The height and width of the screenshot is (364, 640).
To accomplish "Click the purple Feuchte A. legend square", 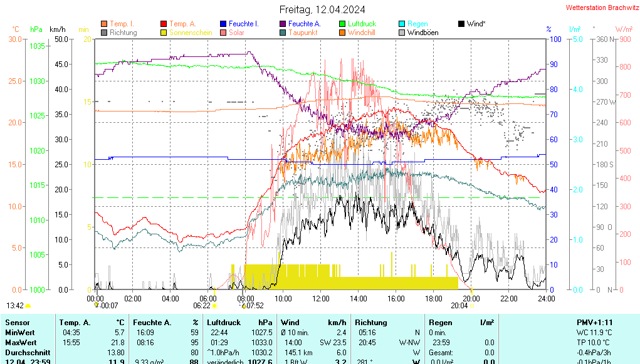I will pos(283,24).
